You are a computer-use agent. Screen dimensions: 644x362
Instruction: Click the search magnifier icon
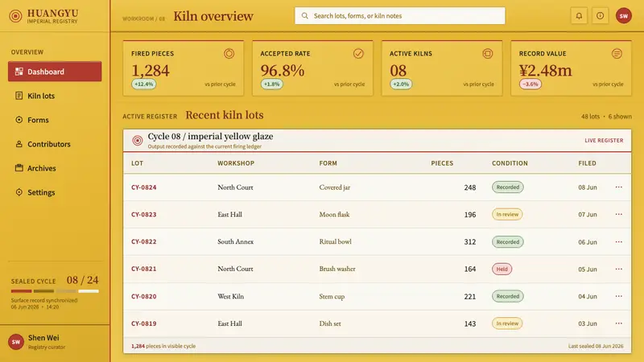tap(305, 16)
